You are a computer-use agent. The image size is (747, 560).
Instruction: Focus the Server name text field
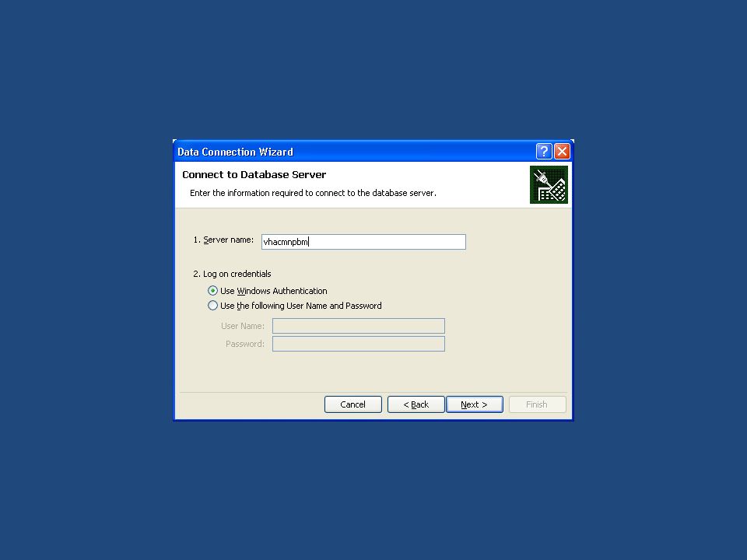click(x=363, y=242)
